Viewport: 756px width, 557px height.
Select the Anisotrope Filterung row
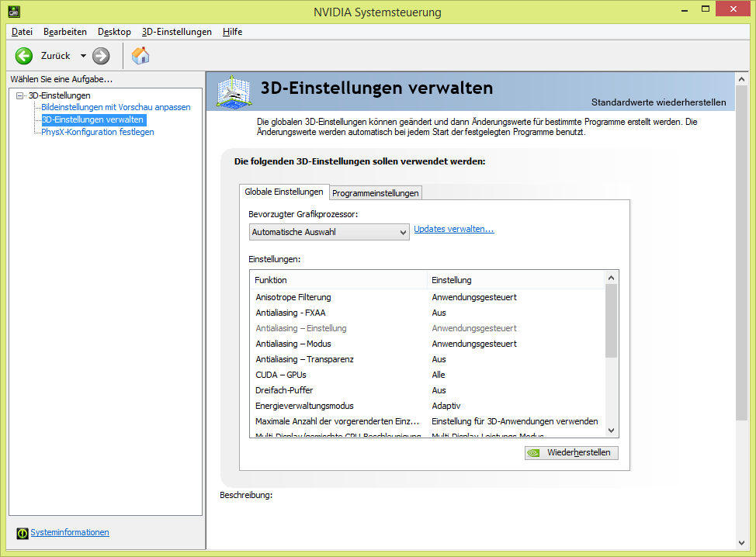click(x=427, y=297)
